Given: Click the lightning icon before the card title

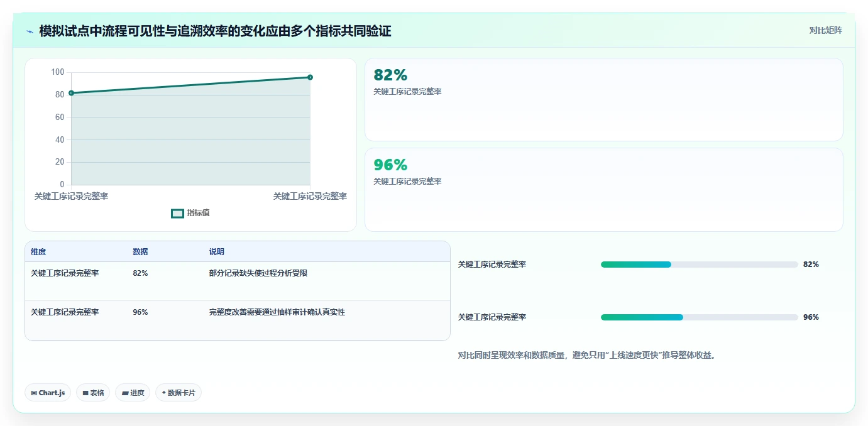Looking at the screenshot, I should (x=30, y=31).
